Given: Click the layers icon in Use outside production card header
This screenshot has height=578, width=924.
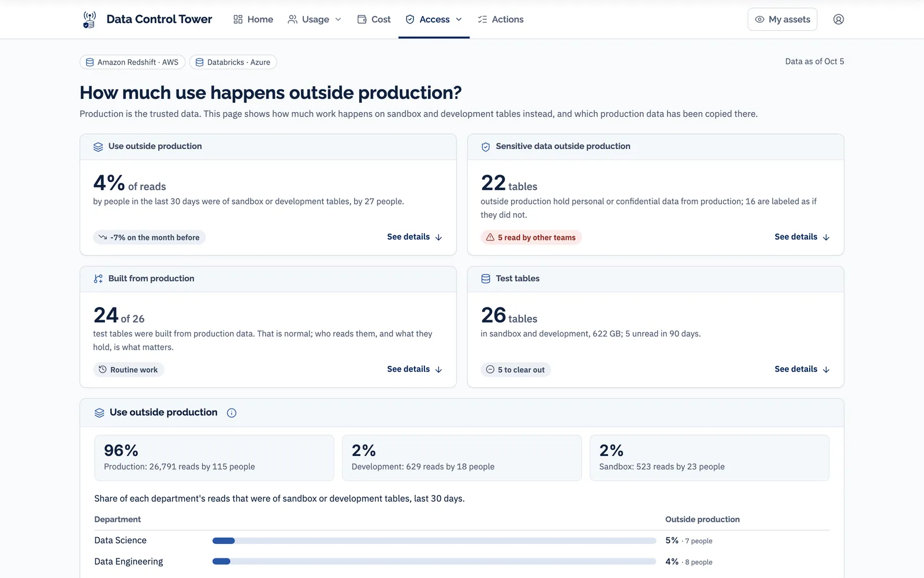Looking at the screenshot, I should click(98, 147).
